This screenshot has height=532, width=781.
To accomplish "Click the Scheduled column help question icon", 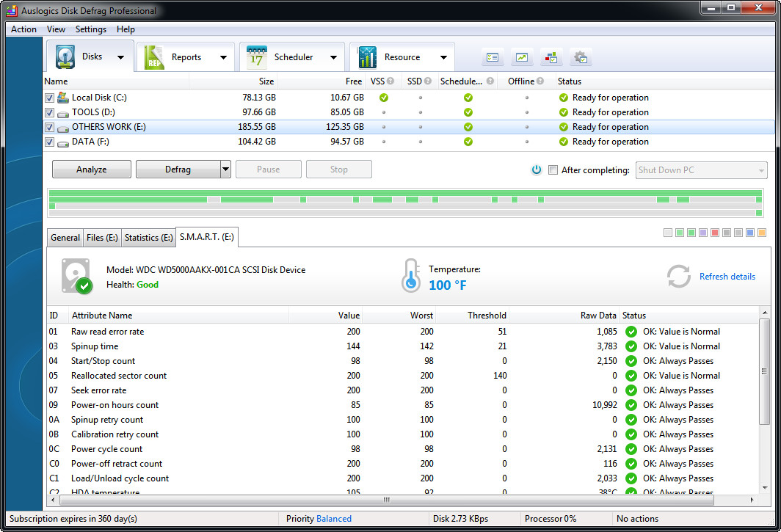I will click(x=490, y=81).
